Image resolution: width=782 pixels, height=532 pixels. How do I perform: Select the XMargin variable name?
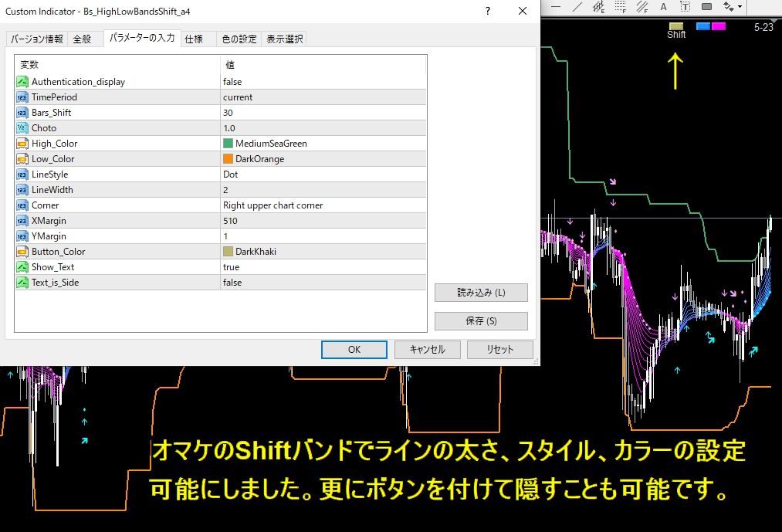click(x=49, y=221)
